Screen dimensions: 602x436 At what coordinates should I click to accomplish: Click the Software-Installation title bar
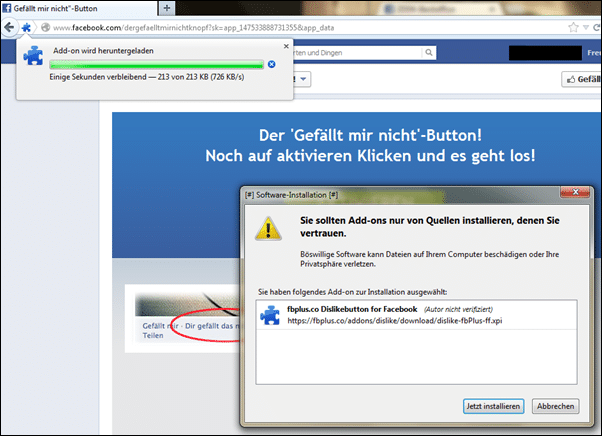tap(401, 195)
